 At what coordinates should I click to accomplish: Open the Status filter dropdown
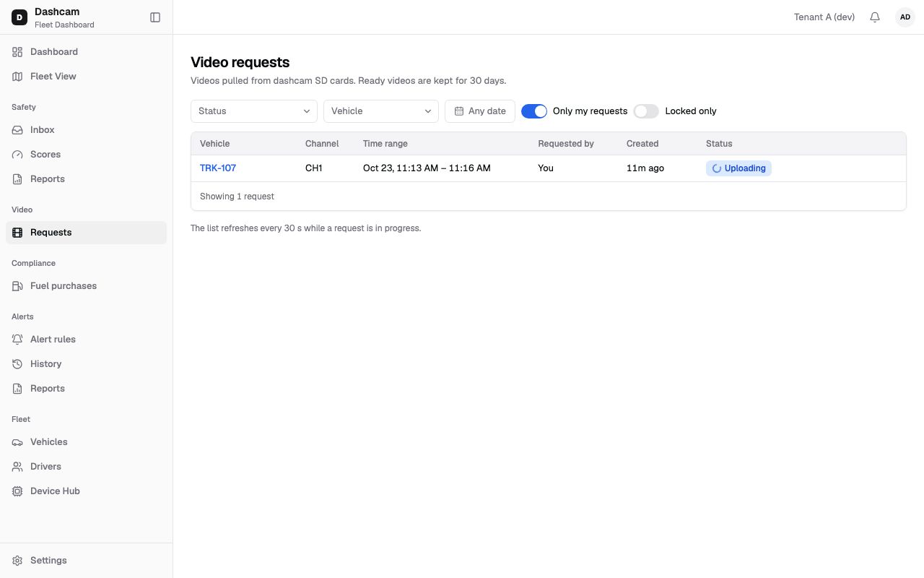point(254,111)
